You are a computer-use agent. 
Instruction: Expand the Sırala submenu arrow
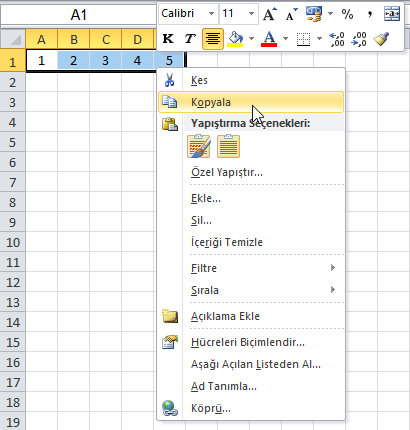[333, 289]
